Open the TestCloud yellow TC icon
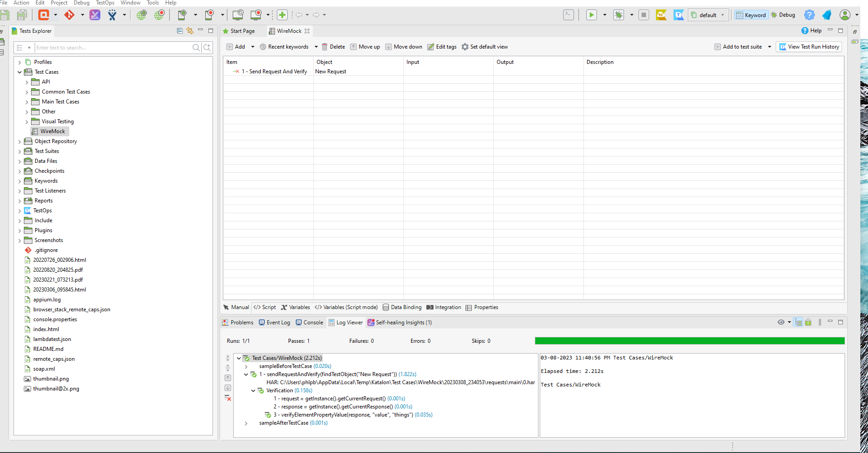 pyautogui.click(x=661, y=15)
